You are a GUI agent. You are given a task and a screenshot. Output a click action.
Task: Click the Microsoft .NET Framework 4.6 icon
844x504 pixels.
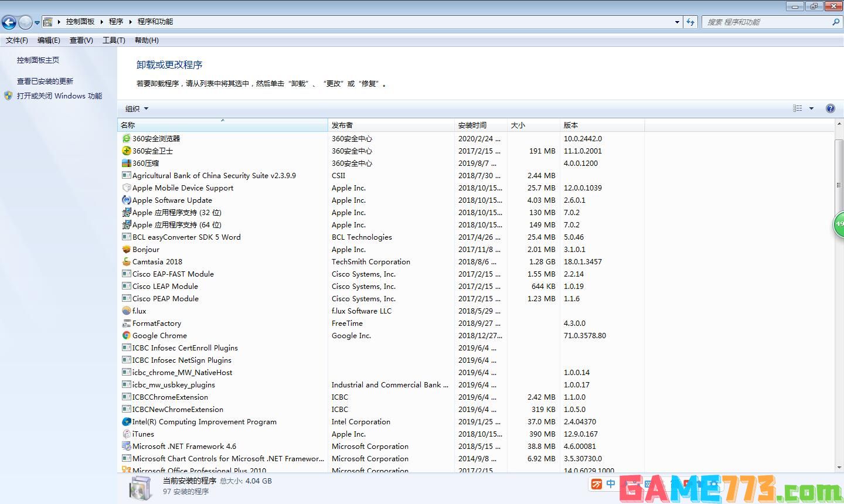(x=126, y=446)
